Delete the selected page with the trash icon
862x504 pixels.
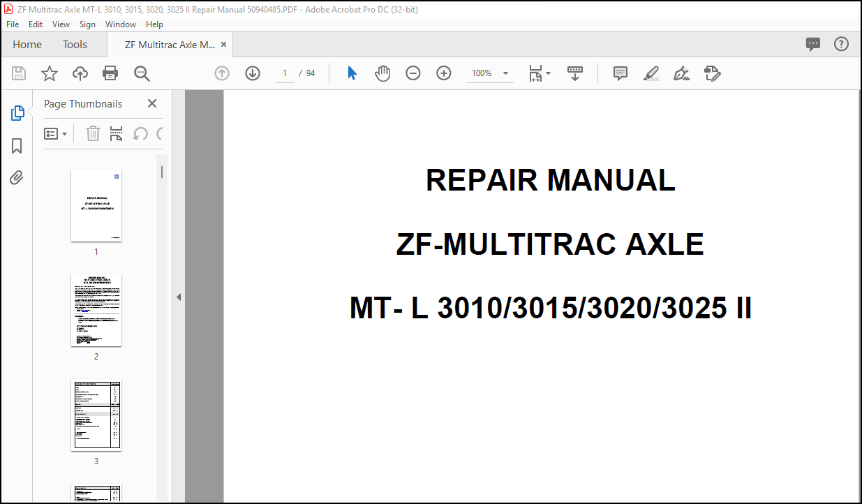[x=93, y=133]
